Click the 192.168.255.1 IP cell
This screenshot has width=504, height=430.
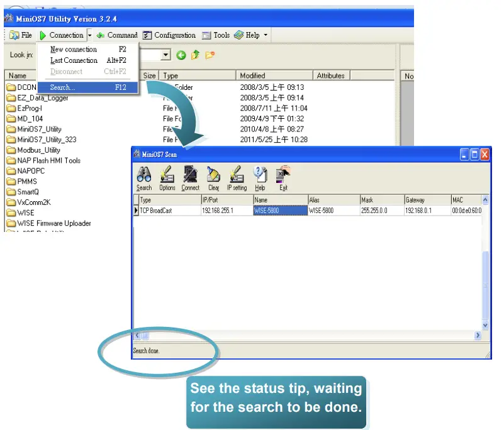(x=227, y=211)
